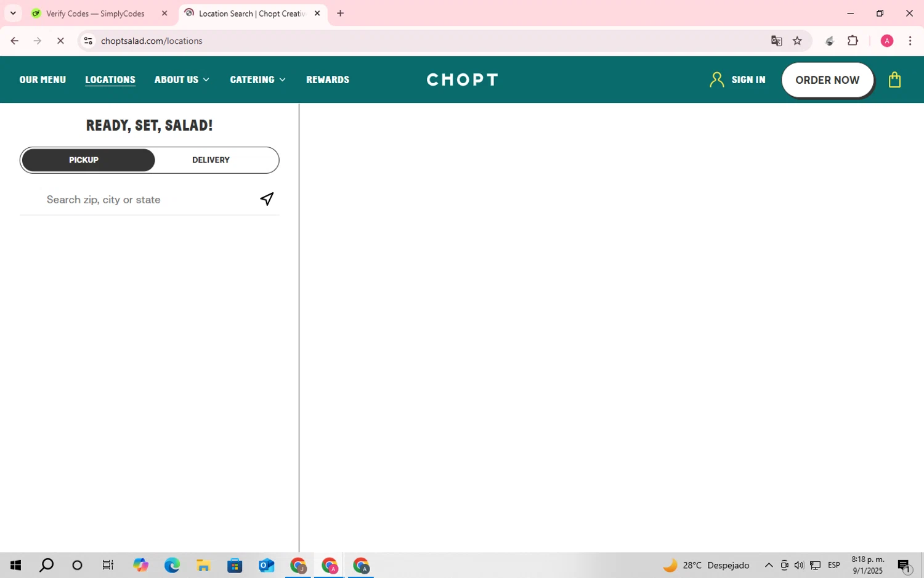
Task: Open tab search dropdown arrow
Action: click(13, 13)
